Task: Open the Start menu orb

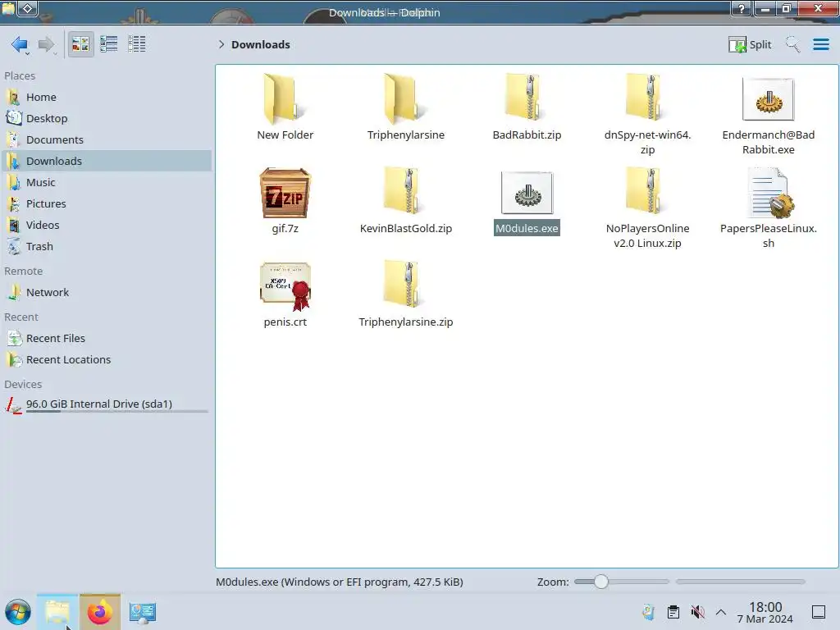Action: (18, 612)
